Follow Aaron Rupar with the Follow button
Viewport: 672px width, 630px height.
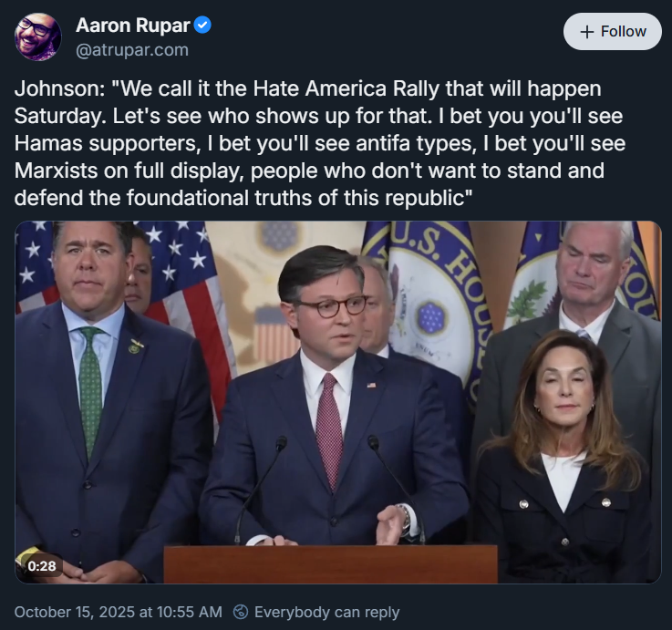click(613, 31)
